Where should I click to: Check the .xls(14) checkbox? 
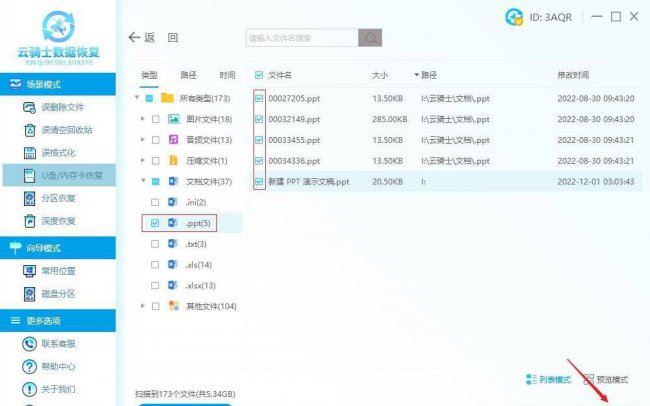pyautogui.click(x=155, y=265)
